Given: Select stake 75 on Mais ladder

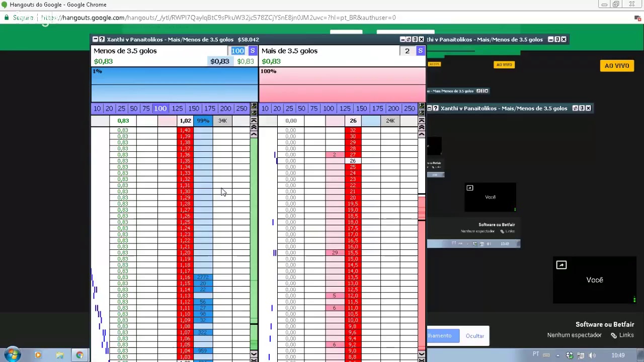Looking at the screenshot, I should [x=313, y=109].
